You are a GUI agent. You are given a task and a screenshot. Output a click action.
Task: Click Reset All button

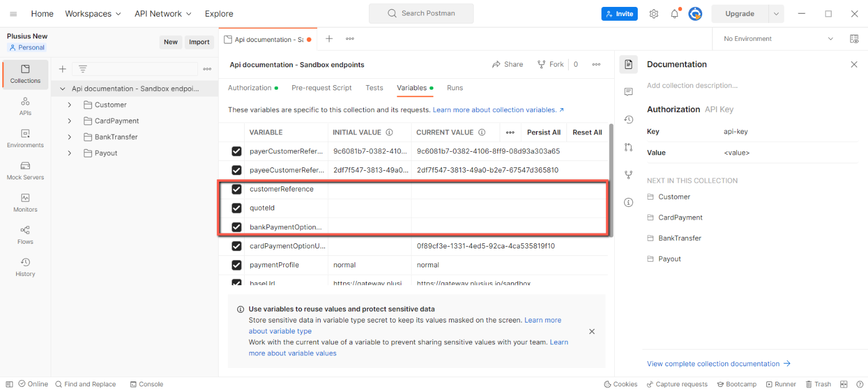tap(587, 132)
